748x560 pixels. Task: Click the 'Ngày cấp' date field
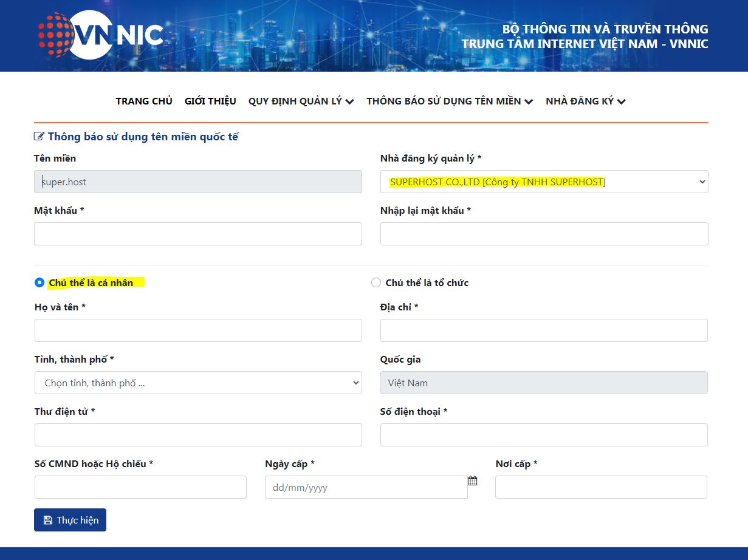click(x=366, y=487)
